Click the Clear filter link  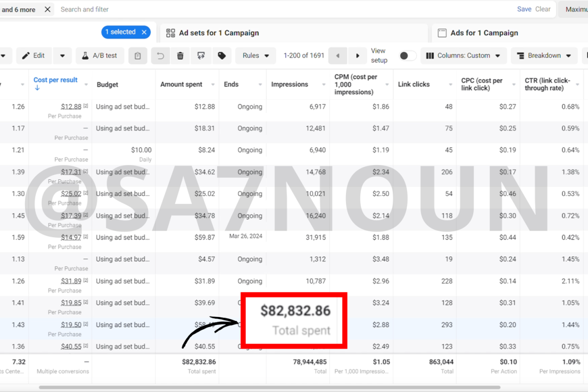[x=543, y=9]
